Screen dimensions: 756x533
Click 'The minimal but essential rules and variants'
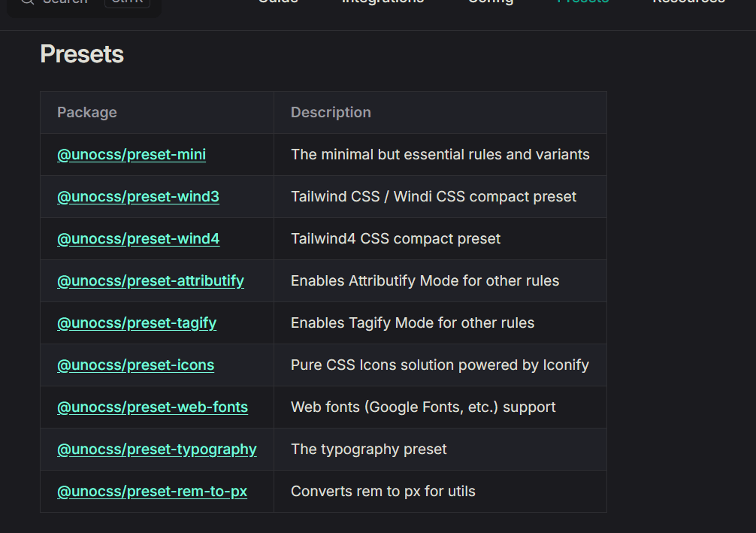[440, 154]
